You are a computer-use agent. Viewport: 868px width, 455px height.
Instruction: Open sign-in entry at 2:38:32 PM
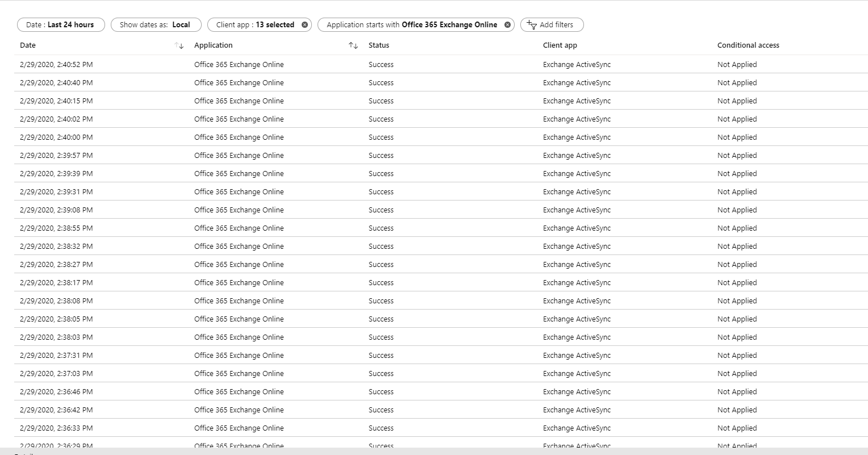coord(441,246)
